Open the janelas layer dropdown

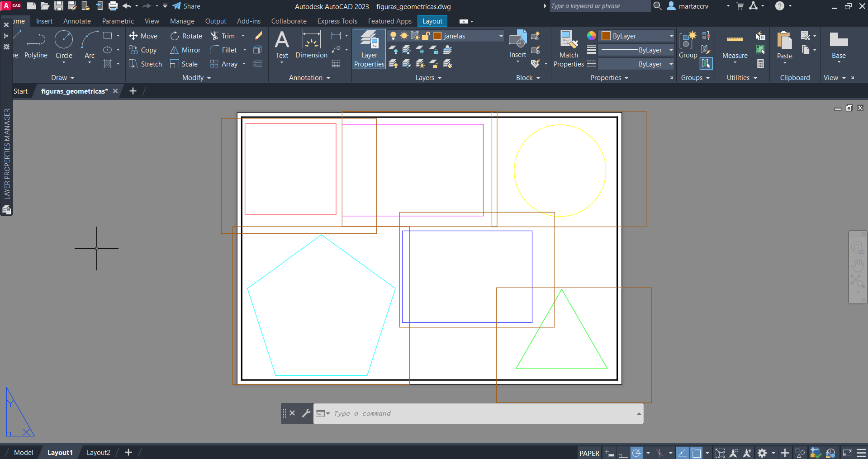(501, 36)
